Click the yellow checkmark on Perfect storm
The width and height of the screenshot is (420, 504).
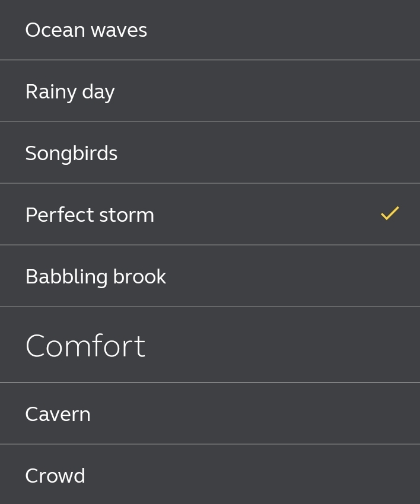[x=390, y=213]
